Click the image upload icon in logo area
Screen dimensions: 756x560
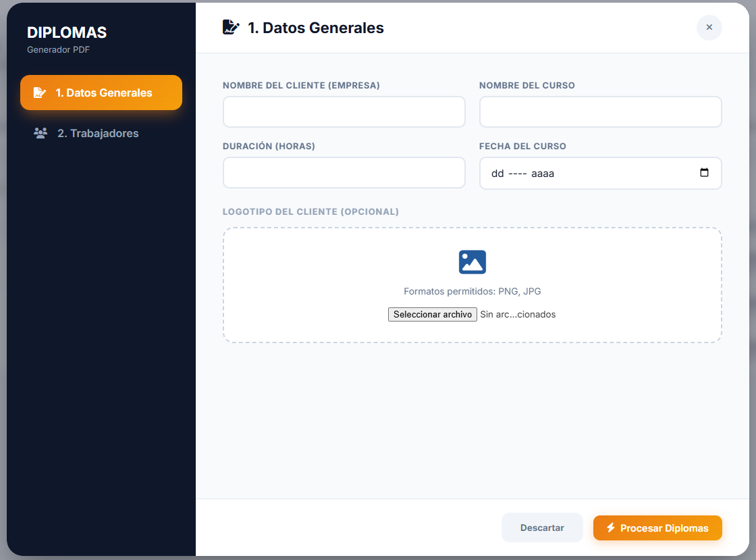tap(472, 262)
